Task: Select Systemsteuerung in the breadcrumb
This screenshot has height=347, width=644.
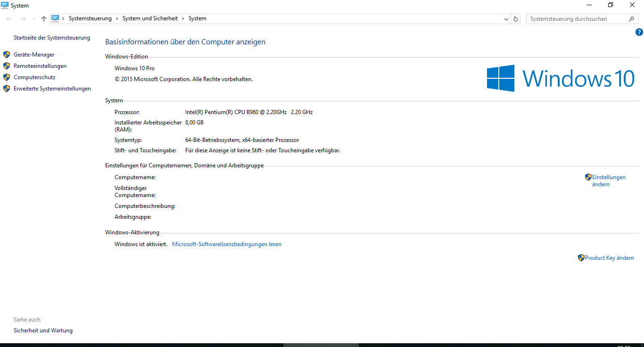Action: (90, 18)
